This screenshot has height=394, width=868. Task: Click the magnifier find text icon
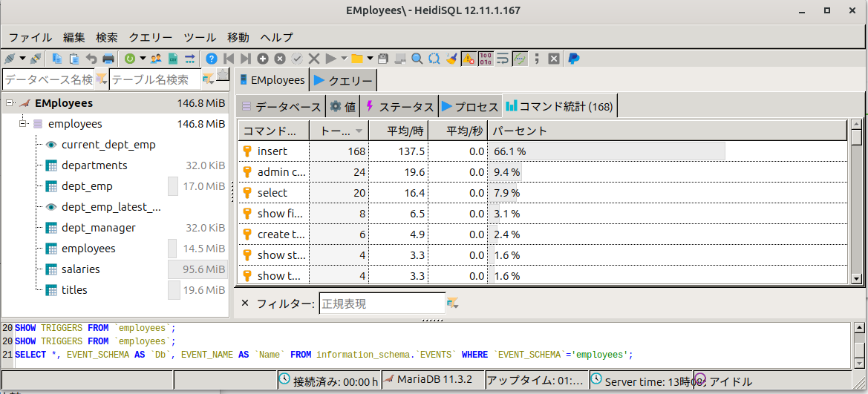417,58
